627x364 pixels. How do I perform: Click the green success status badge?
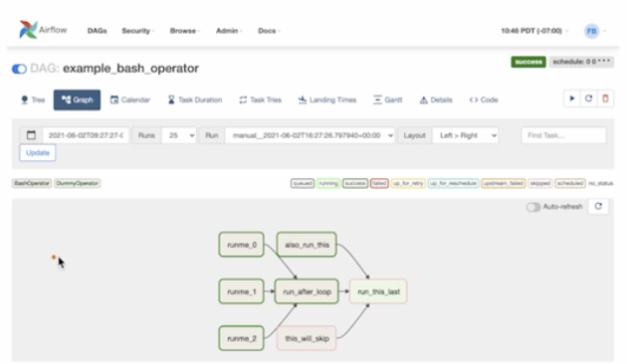[528, 62]
